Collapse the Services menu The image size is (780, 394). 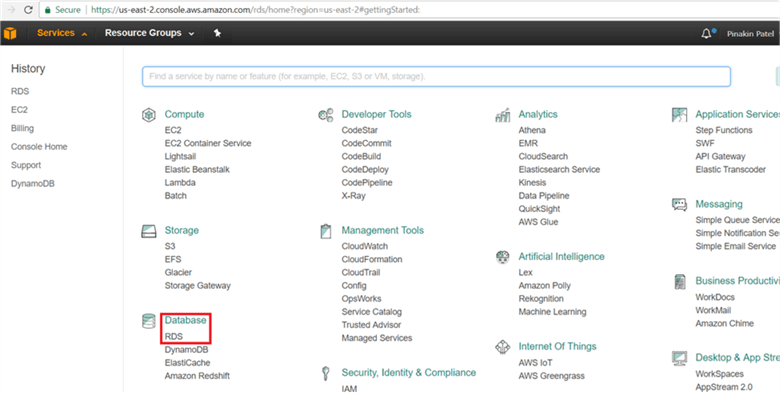pos(62,33)
